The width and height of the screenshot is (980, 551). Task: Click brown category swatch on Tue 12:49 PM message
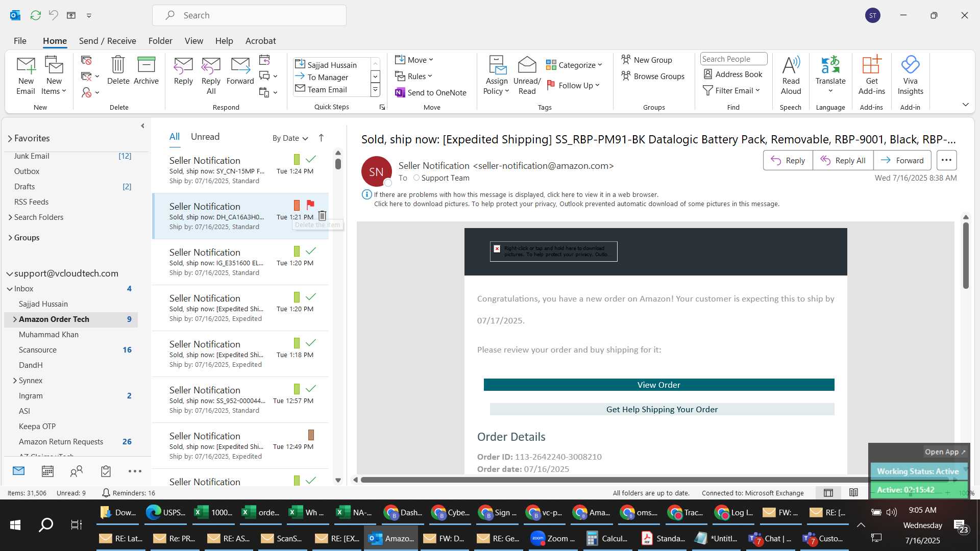click(311, 435)
